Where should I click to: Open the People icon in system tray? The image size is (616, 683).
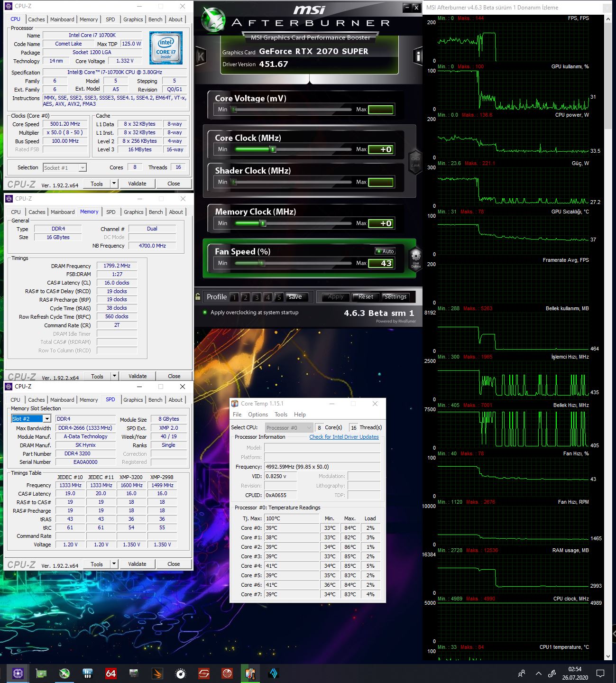pyautogui.click(x=522, y=673)
